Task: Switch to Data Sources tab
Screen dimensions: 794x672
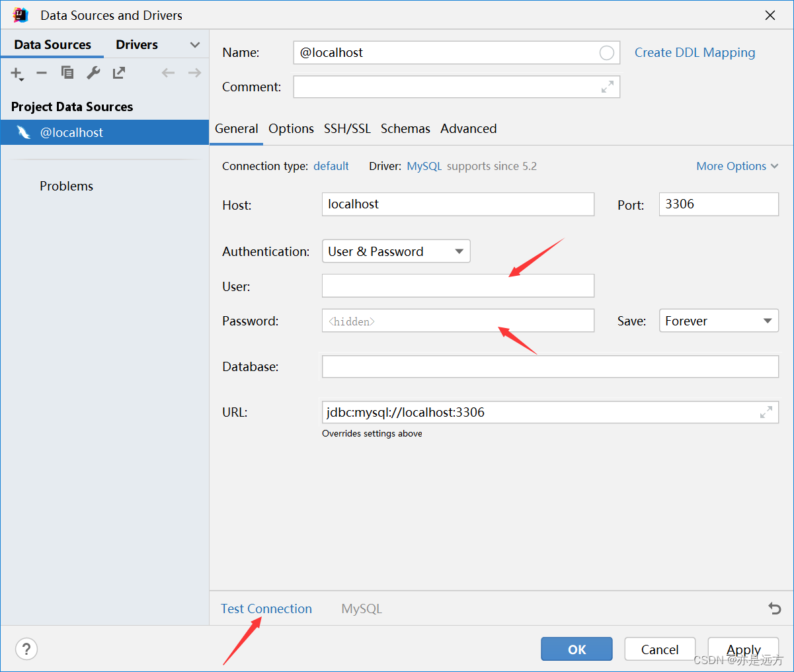Action: [x=52, y=44]
